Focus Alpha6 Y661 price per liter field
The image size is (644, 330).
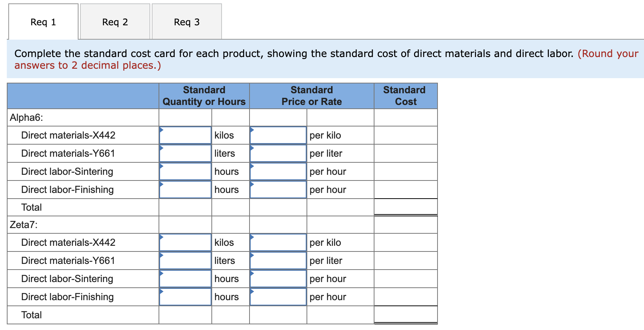tap(278, 153)
